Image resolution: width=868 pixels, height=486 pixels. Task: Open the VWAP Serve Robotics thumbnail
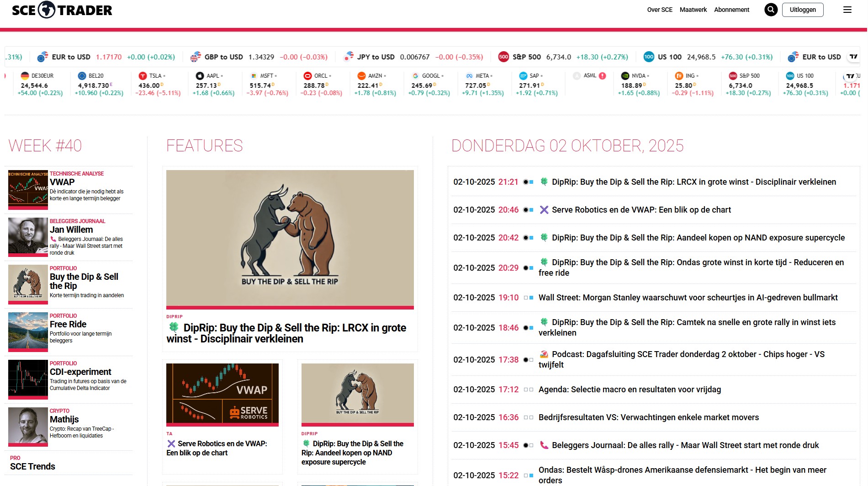[222, 394]
